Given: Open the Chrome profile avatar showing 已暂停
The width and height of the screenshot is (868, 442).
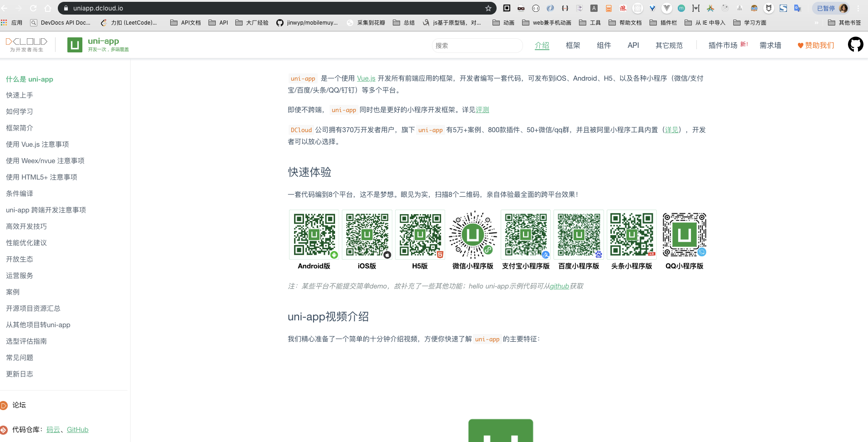Looking at the screenshot, I should click(831, 8).
